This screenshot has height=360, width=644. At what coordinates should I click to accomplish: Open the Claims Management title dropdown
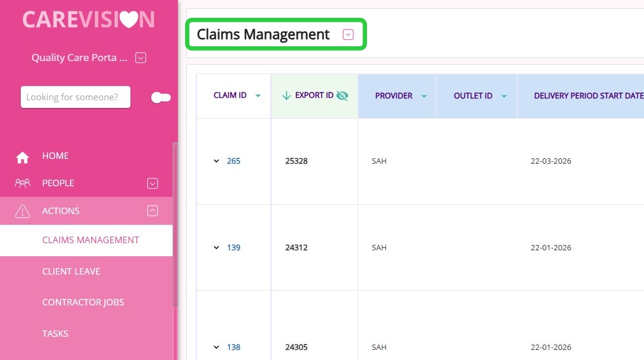tap(348, 35)
